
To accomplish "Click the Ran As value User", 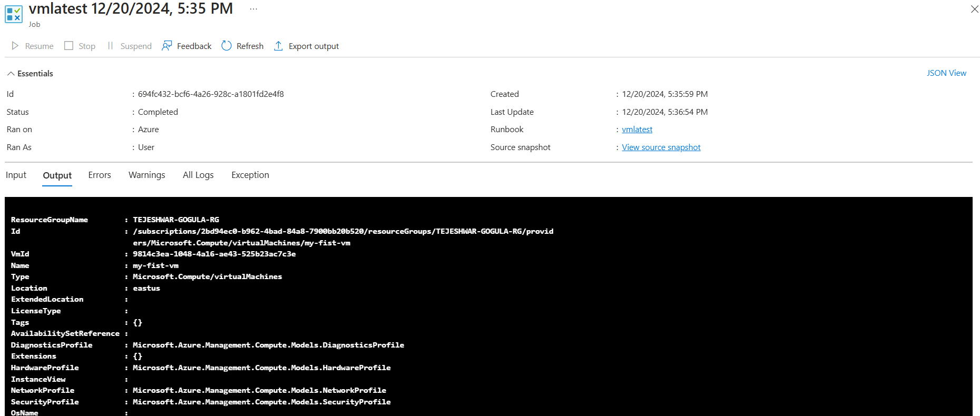I will pos(146,147).
